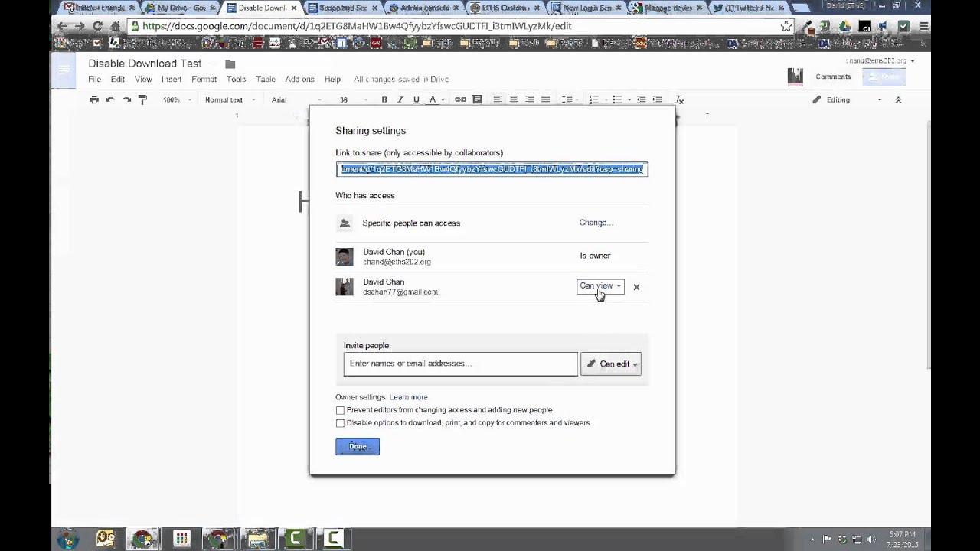
Task: Click the Done button
Action: 358,446
